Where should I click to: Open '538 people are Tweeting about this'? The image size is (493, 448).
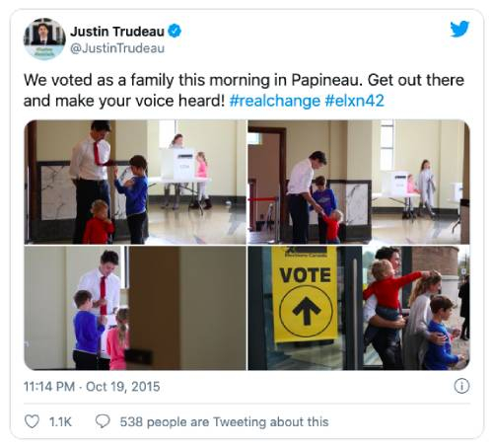[224, 421]
